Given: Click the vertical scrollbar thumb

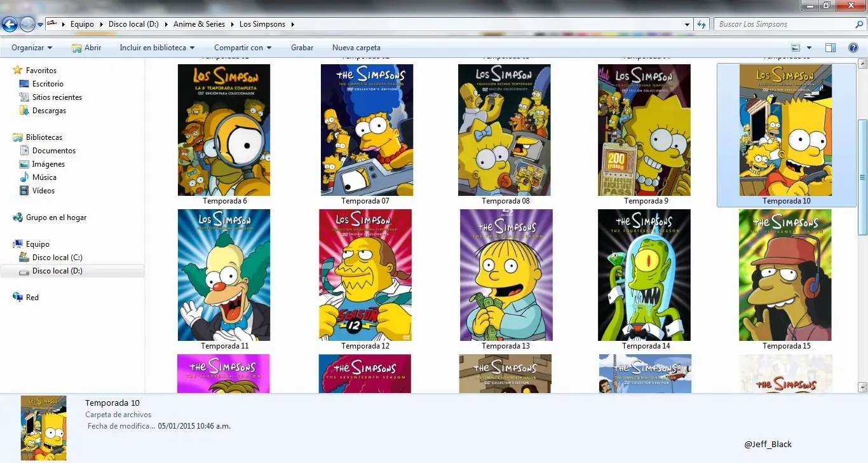Looking at the screenshot, I should [862, 177].
